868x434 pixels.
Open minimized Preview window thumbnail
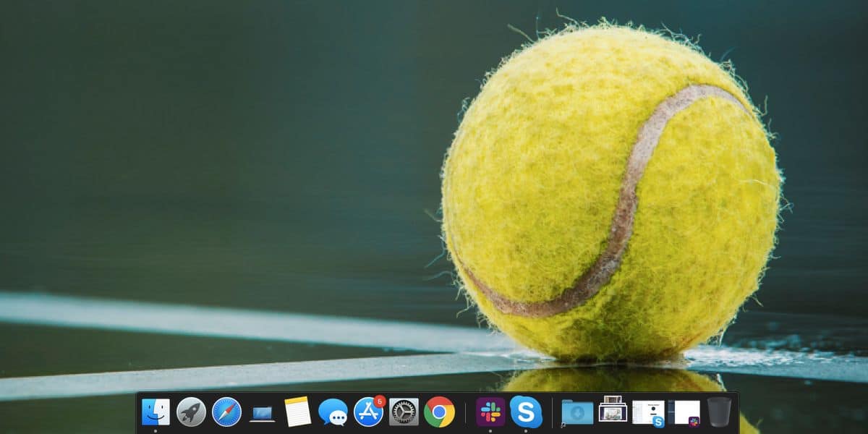613,410
